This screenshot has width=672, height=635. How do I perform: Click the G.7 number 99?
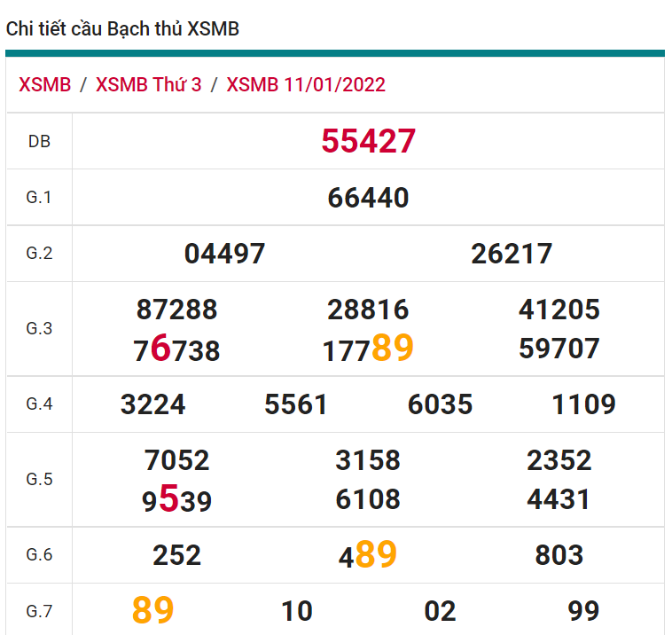click(583, 611)
